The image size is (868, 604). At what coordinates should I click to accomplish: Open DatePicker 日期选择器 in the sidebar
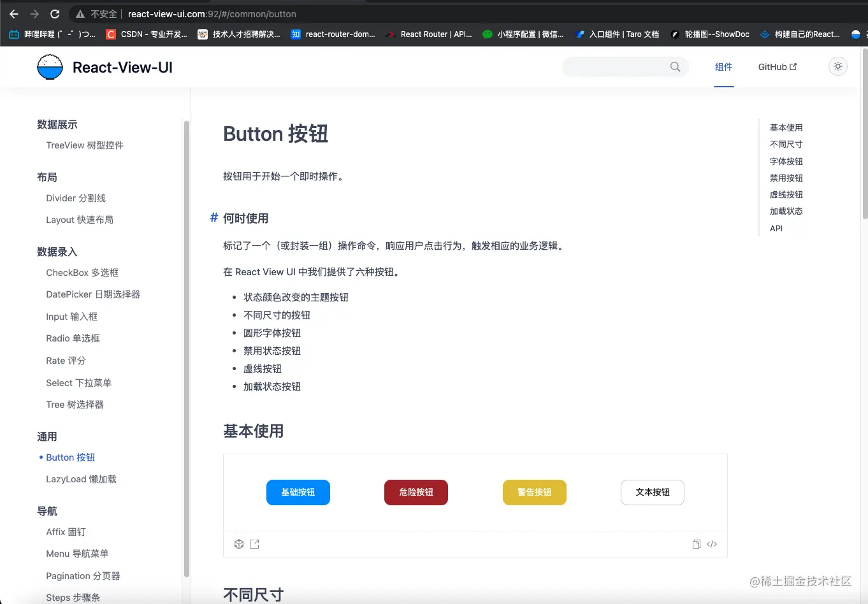(x=93, y=294)
